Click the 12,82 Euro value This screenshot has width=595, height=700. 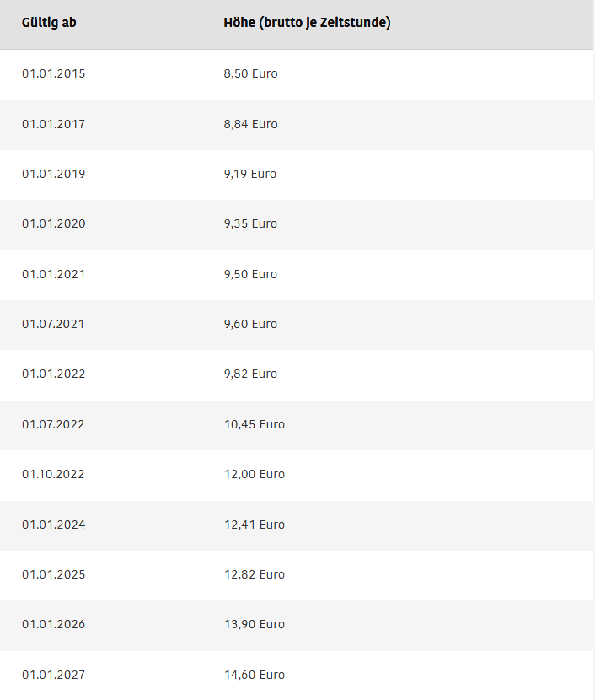pyautogui.click(x=255, y=574)
